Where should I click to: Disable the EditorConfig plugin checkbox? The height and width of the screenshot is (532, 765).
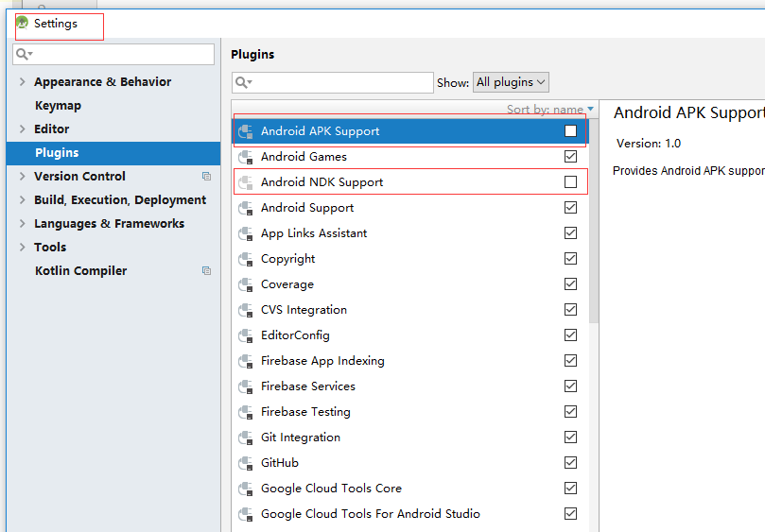570,335
